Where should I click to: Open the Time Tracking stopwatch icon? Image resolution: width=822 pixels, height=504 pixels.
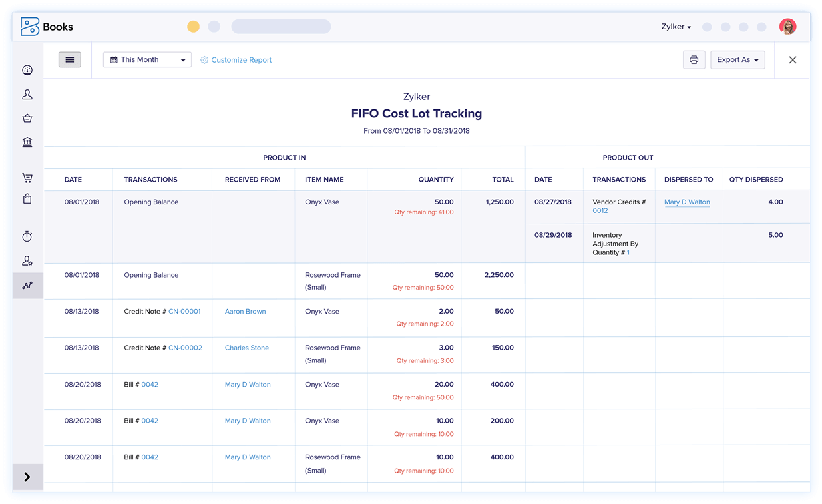(x=27, y=236)
